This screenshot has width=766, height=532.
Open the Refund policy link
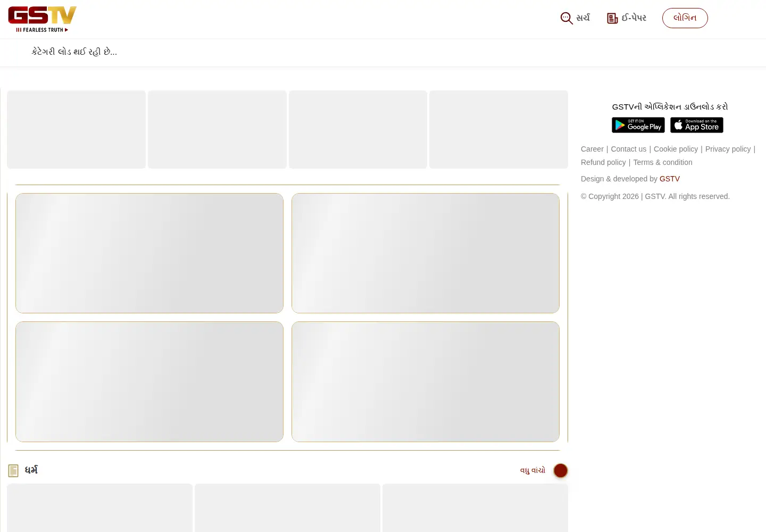603,162
